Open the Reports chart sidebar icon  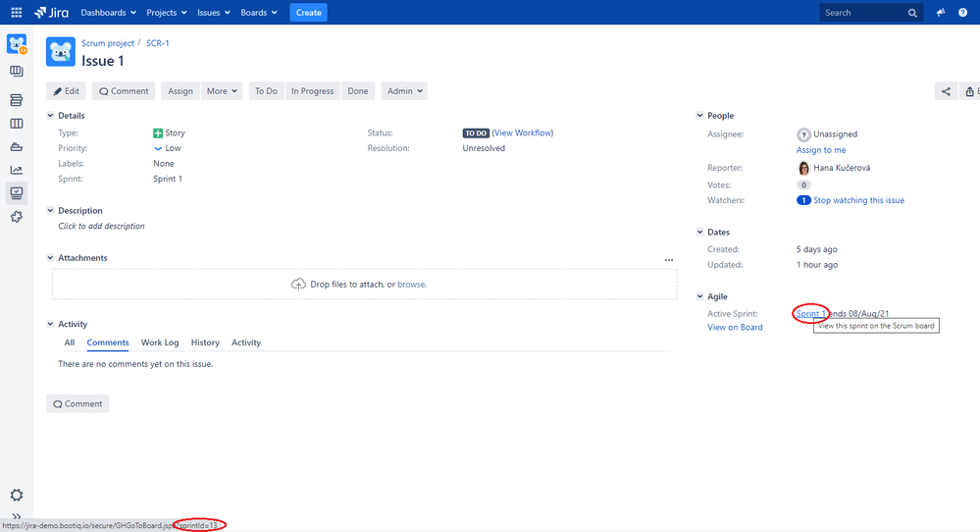(17, 170)
